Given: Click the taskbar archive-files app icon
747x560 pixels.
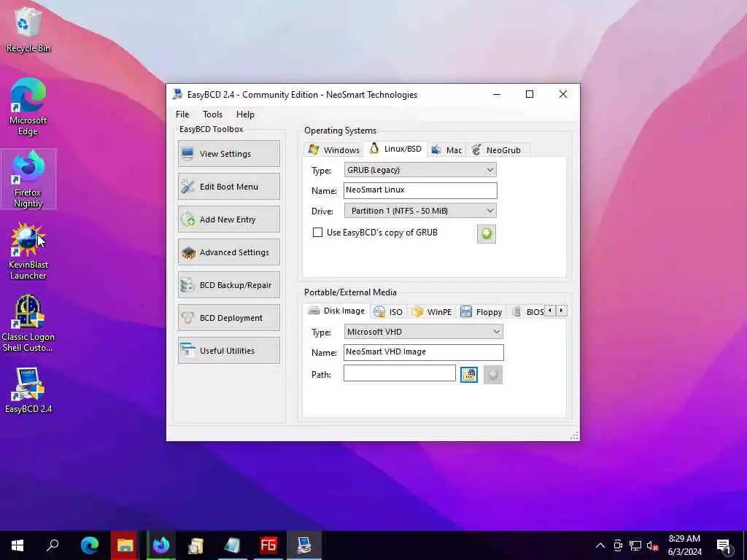Looking at the screenshot, I should point(196,545).
